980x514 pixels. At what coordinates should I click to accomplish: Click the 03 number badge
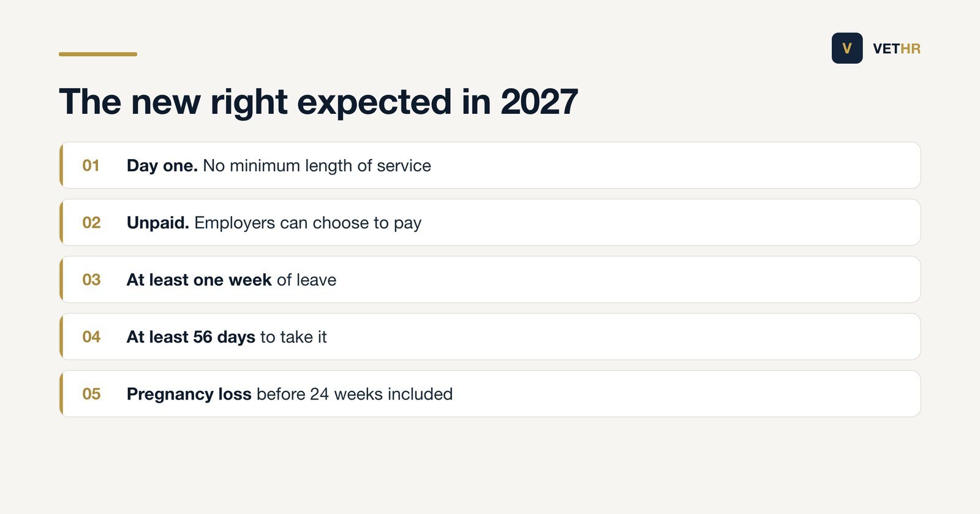[91, 280]
